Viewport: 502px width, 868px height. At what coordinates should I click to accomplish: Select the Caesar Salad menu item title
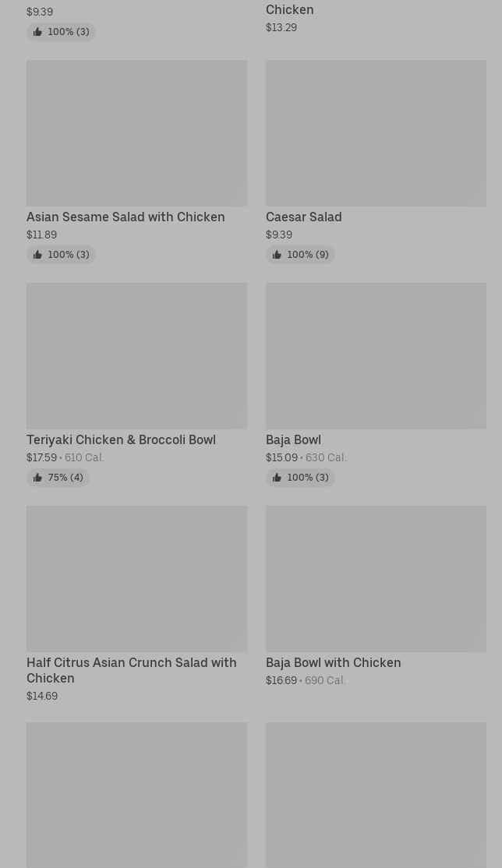(x=303, y=217)
